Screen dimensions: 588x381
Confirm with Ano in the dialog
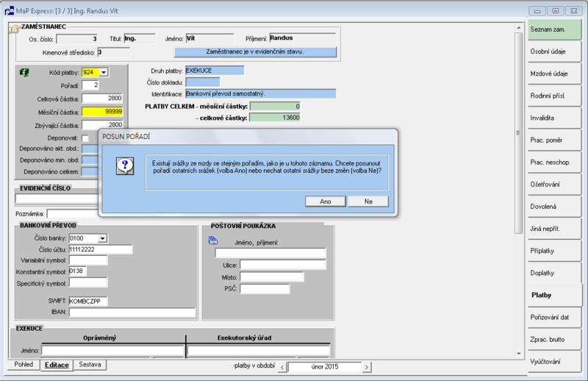tap(326, 202)
